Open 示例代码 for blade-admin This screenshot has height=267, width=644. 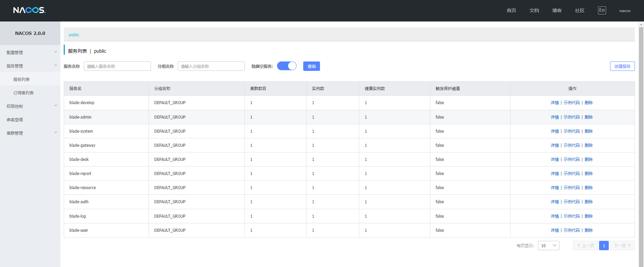[572, 117]
